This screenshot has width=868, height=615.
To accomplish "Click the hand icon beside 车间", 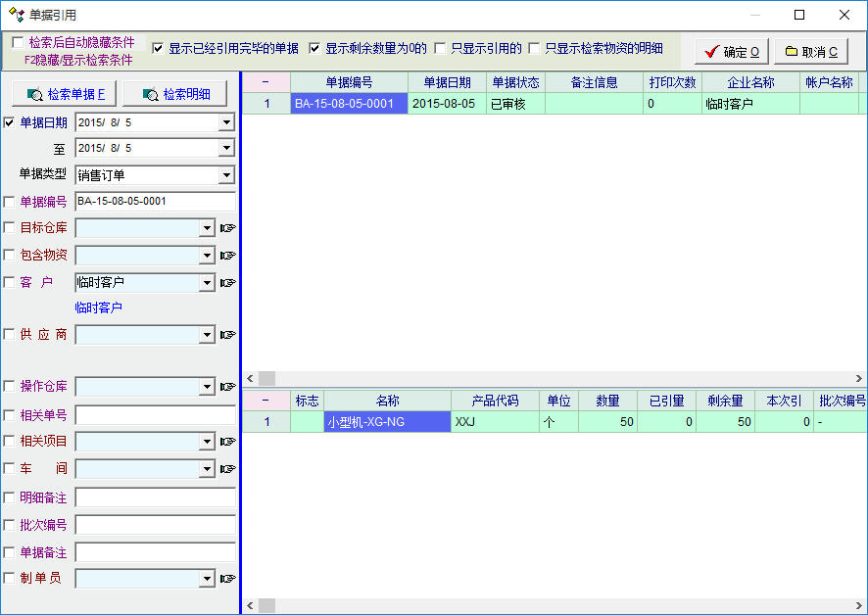I will point(227,469).
